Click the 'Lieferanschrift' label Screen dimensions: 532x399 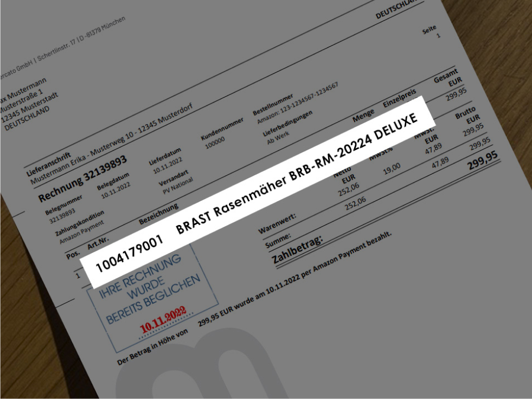[48, 165]
